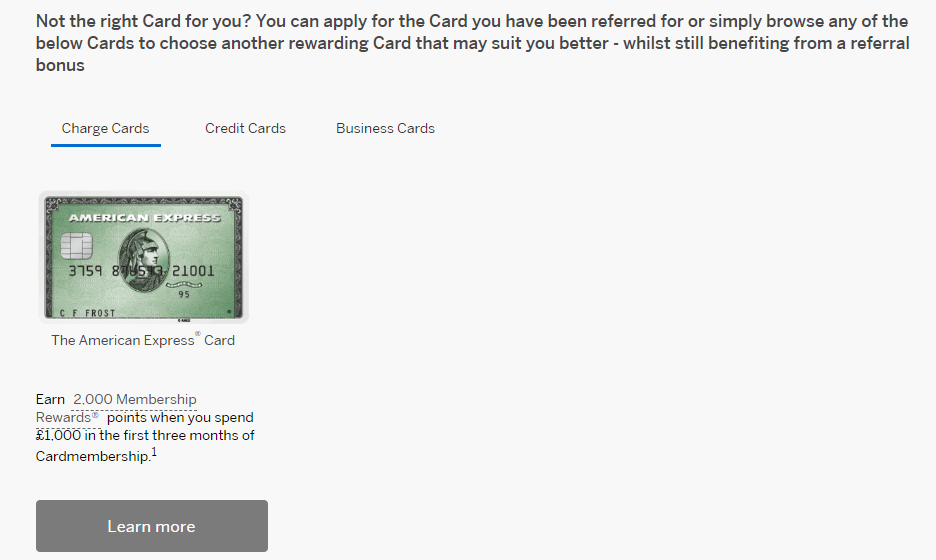Click the centurion portrait on the card
Viewport: 936px width, 560px height.
pyautogui.click(x=145, y=258)
